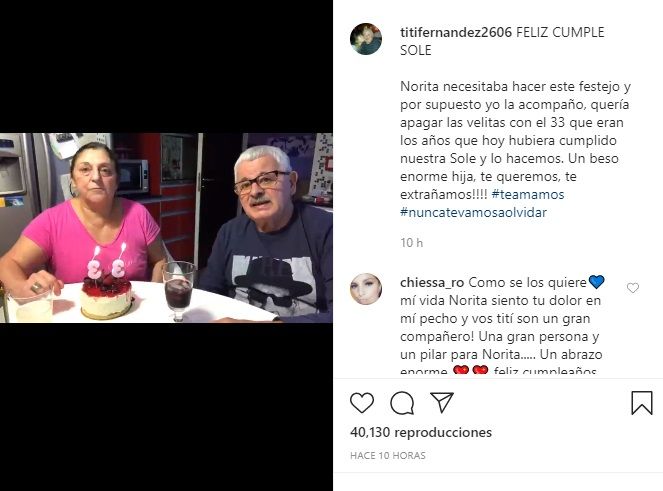Click the 10 h timestamp under caption
663x491 pixels.
(411, 243)
